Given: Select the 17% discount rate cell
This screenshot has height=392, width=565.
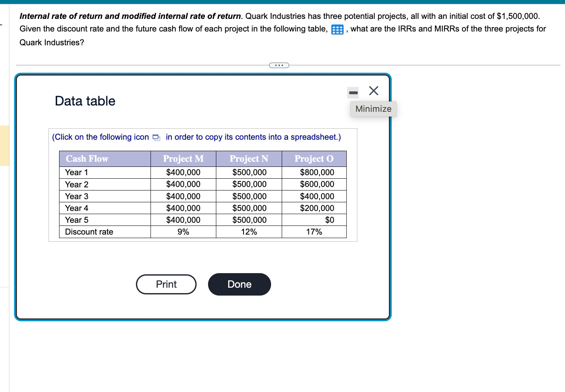Looking at the screenshot, I should (314, 232).
